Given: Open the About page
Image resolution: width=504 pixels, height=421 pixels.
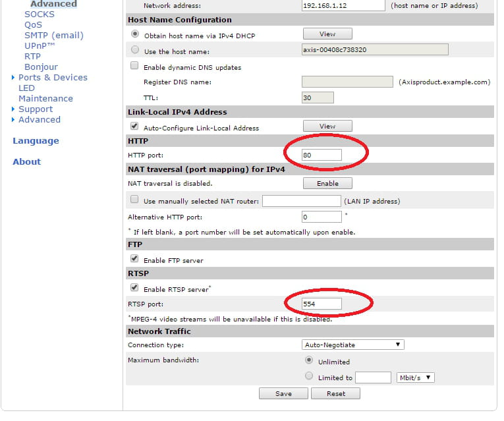Looking at the screenshot, I should (26, 161).
